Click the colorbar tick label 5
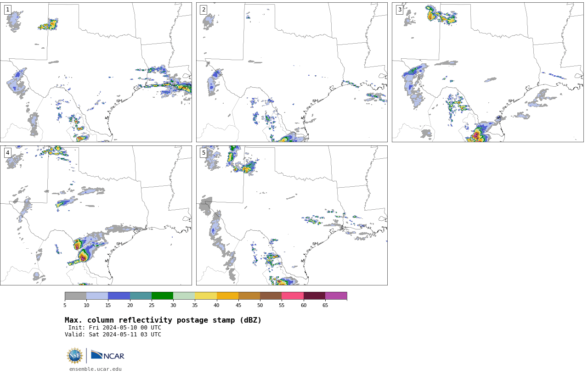Screen dimensions: 588x374 click(x=65, y=305)
